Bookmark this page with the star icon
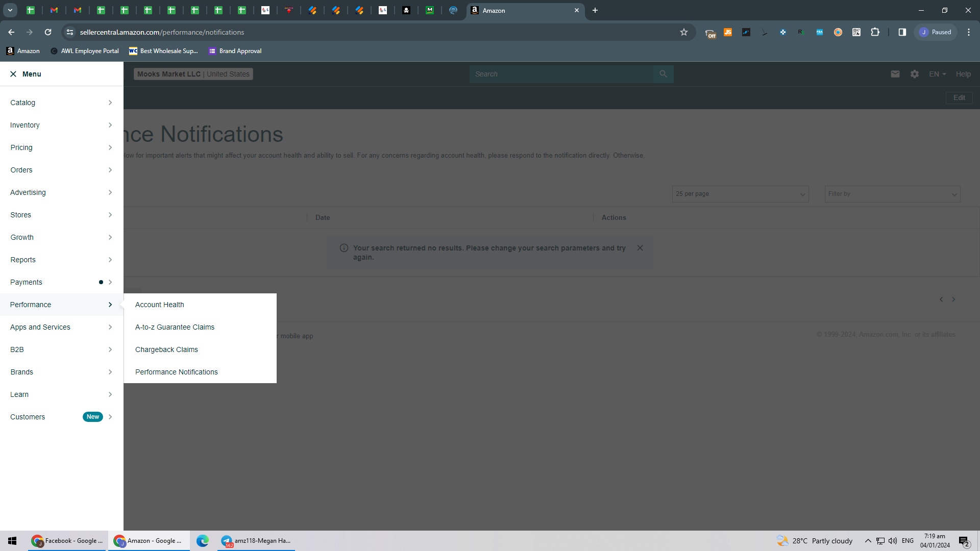This screenshot has height=551, width=980. coord(684,32)
